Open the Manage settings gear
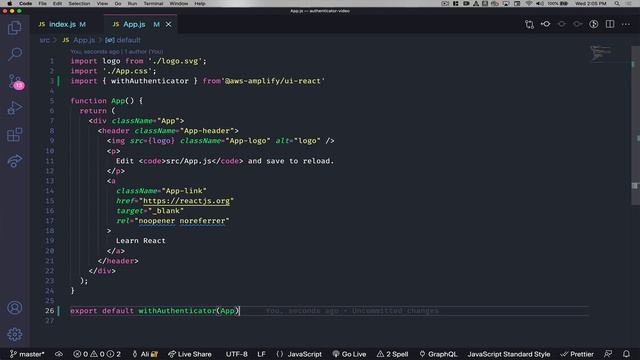 [x=15, y=334]
